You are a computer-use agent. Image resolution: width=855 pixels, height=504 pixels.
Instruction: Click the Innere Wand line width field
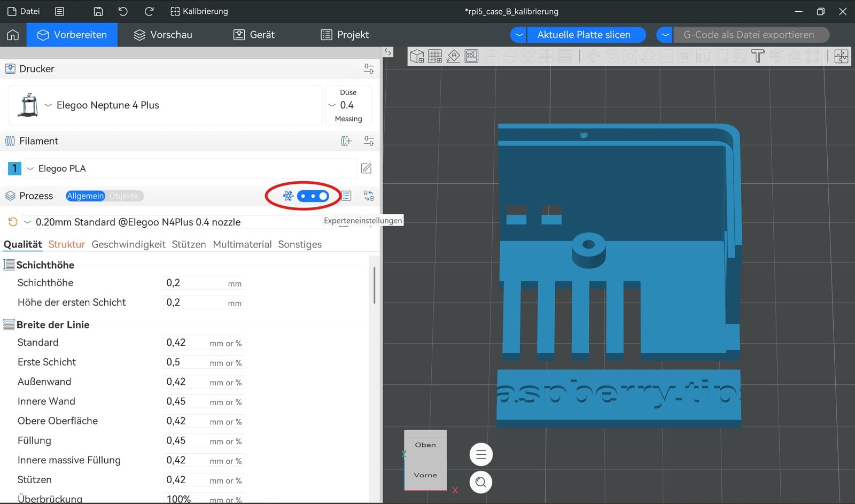(x=204, y=401)
